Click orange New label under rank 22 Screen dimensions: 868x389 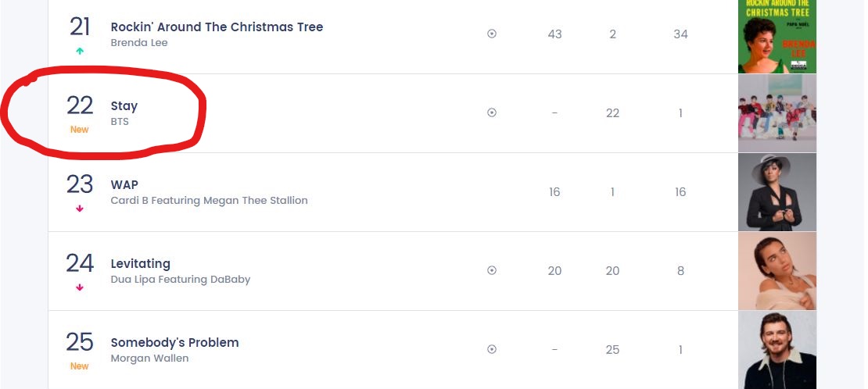pos(79,130)
